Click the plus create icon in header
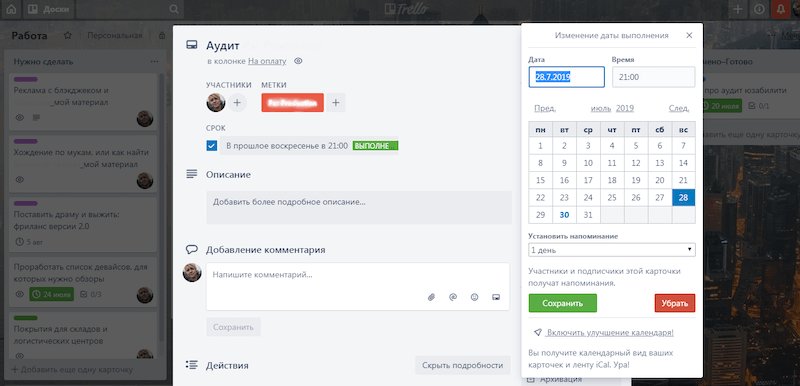 [x=737, y=9]
